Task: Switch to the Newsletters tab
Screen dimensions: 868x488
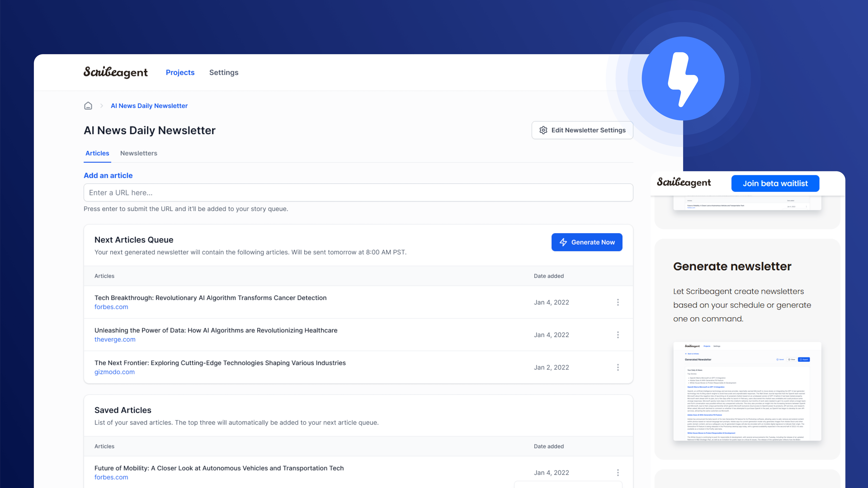Action: coord(139,153)
